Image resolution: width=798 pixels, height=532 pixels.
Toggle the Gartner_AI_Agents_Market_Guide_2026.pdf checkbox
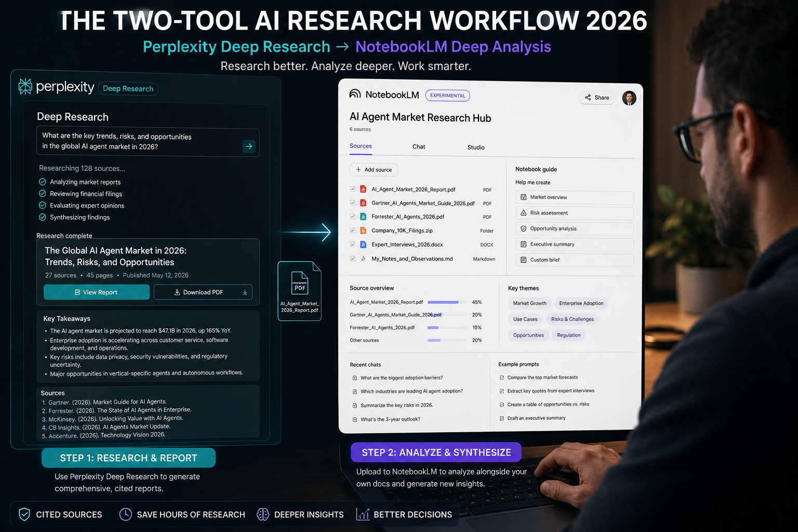tap(353, 203)
